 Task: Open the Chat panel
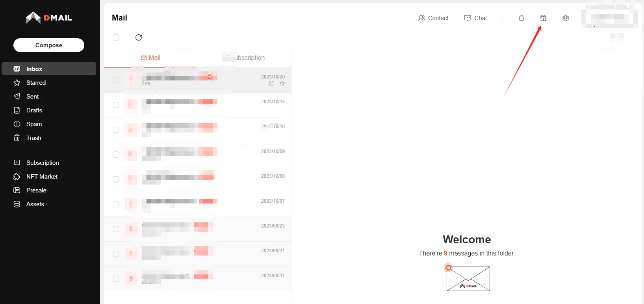475,18
